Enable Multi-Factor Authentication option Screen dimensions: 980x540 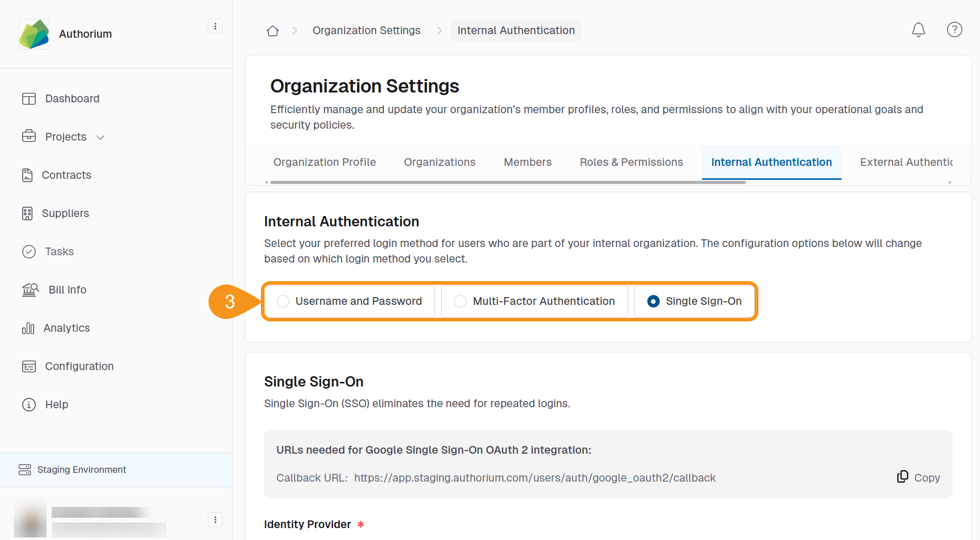click(x=460, y=301)
